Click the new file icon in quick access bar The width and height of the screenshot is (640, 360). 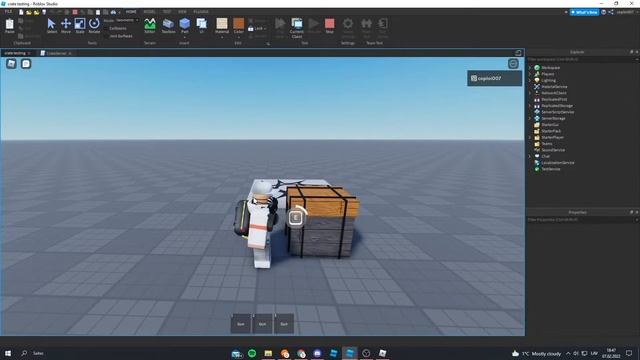tap(21, 12)
